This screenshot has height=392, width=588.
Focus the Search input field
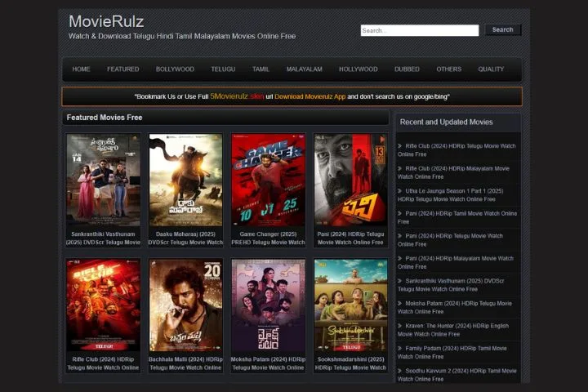[x=420, y=30]
